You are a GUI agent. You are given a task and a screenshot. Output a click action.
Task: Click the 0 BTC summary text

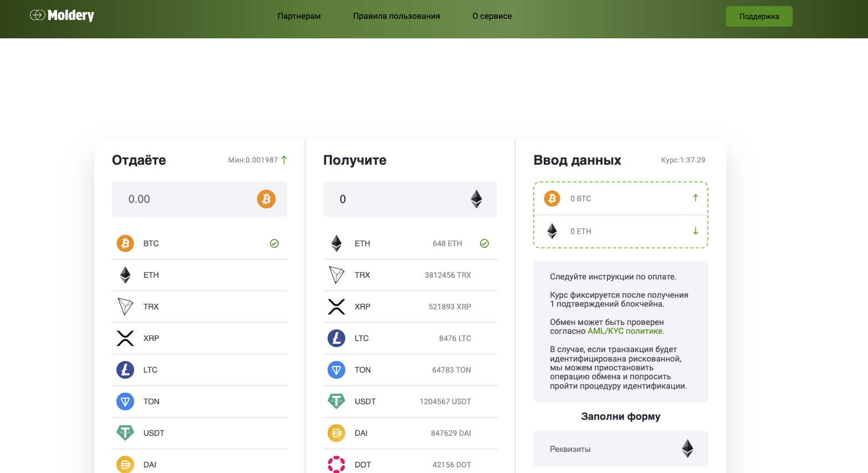(581, 199)
